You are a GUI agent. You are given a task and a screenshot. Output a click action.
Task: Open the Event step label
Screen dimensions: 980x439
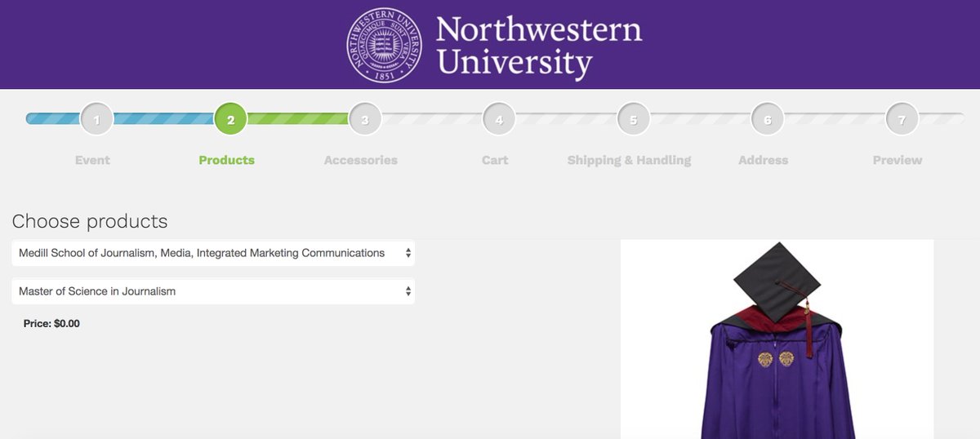92,160
